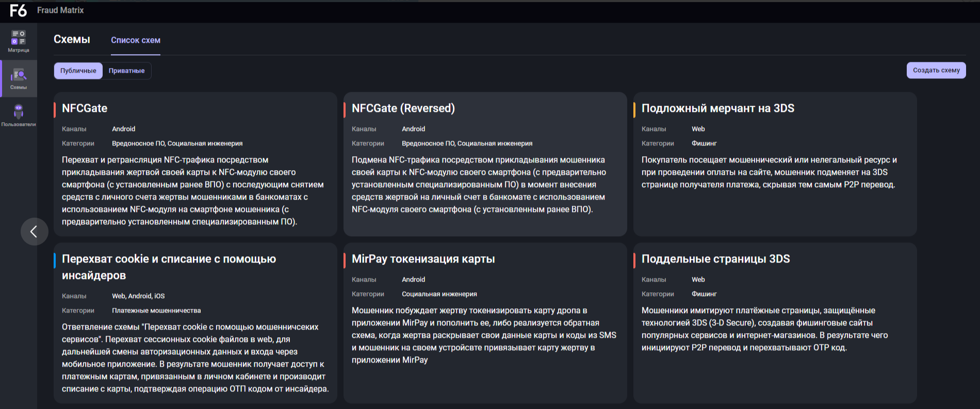Open MirPay токенизация карты card

(x=423, y=259)
